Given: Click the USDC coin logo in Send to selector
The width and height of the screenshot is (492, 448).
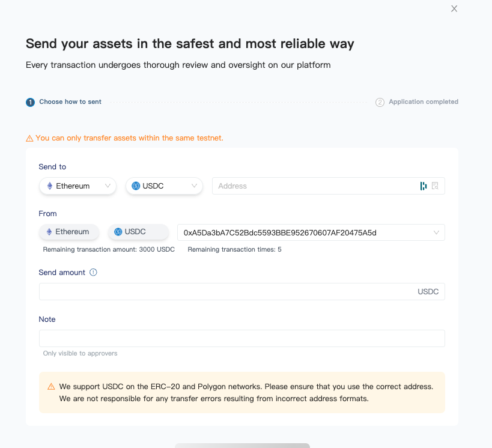Looking at the screenshot, I should coord(136,186).
